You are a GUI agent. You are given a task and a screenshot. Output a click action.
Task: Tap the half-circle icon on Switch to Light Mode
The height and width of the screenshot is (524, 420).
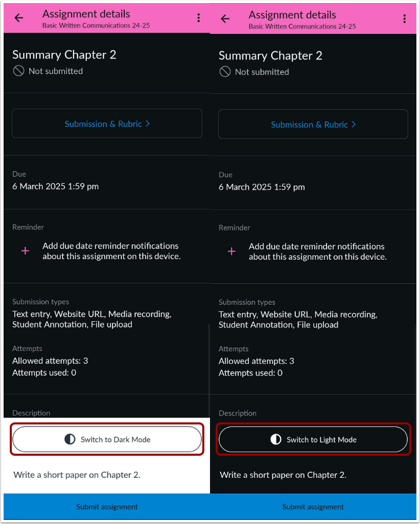(x=276, y=439)
